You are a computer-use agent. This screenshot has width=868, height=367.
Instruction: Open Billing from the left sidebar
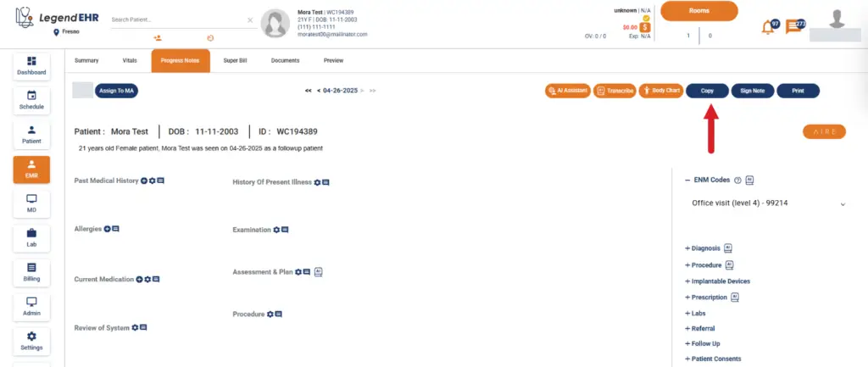(x=31, y=272)
